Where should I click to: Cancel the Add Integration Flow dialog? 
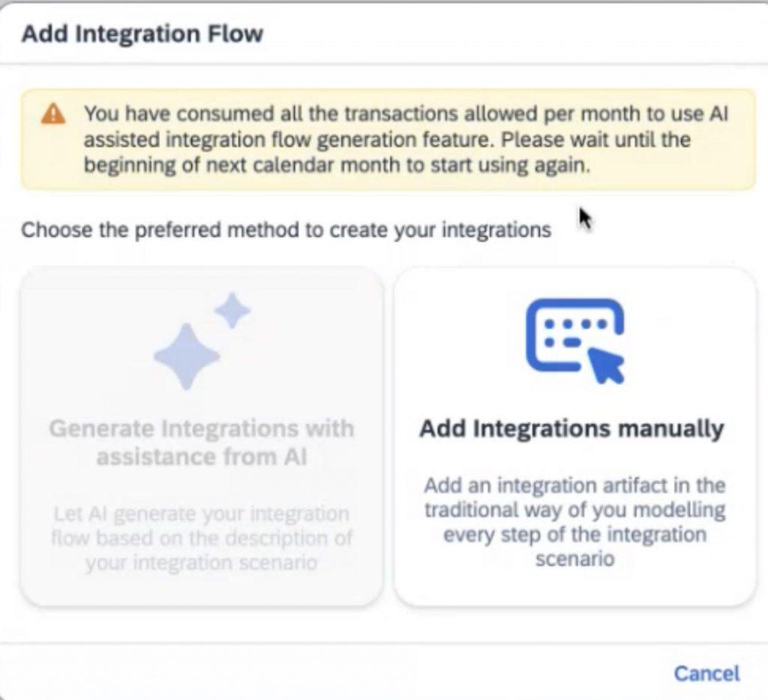point(706,674)
